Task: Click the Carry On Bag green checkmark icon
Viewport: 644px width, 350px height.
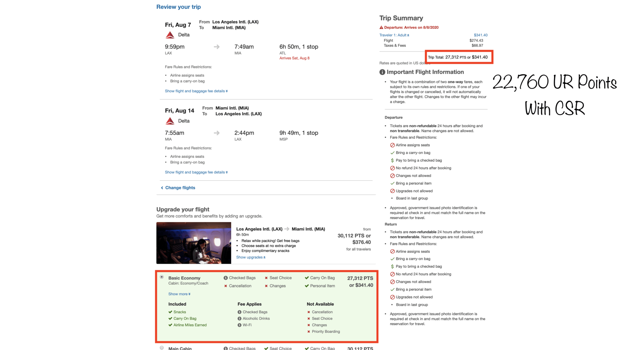Action: click(307, 278)
